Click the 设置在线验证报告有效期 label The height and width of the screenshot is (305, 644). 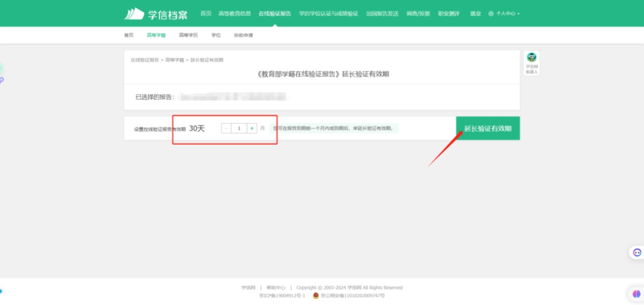160,129
